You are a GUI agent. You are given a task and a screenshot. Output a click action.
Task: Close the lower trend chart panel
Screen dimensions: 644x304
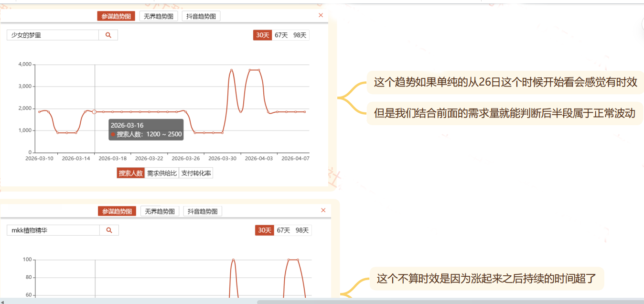click(323, 210)
